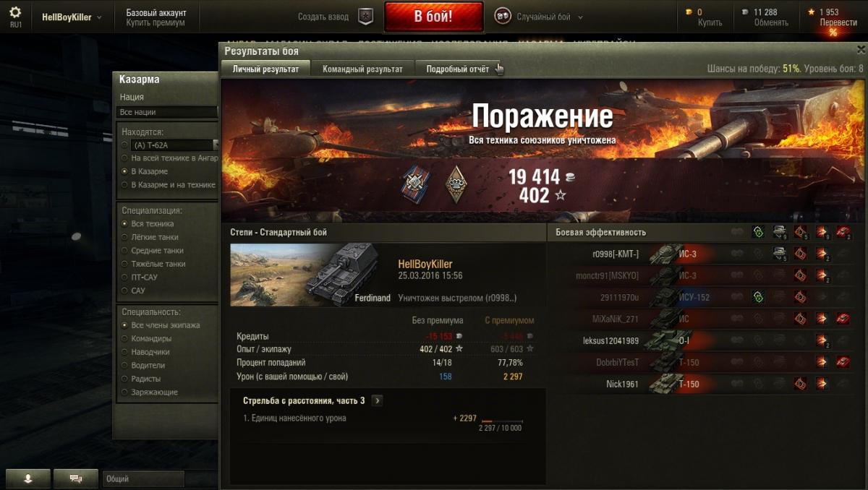Screen dimensions: 868x490
Task: Expand the HellBoyKiller account menu
Action: (72, 17)
